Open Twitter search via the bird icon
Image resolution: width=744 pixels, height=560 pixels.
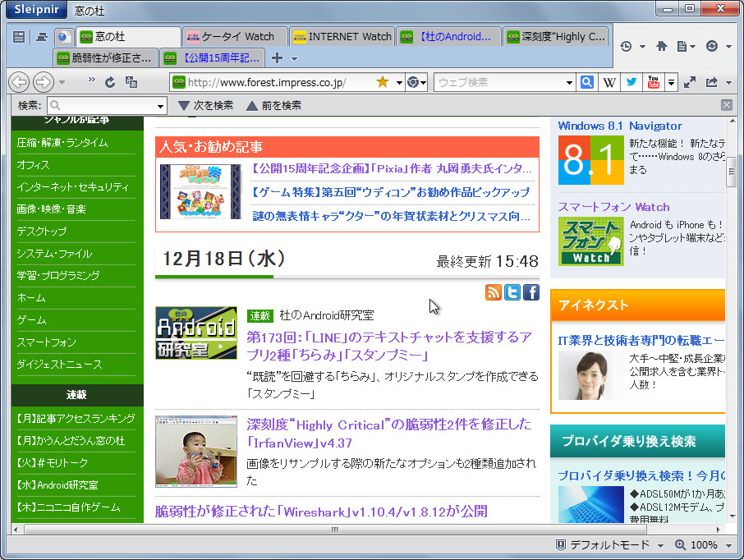point(631,81)
